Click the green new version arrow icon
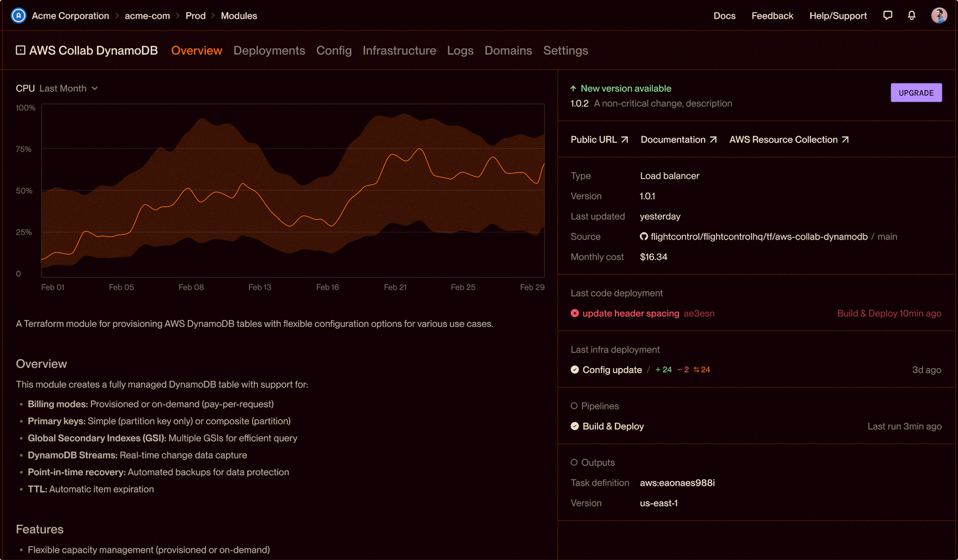This screenshot has height=560, width=958. pyautogui.click(x=573, y=89)
